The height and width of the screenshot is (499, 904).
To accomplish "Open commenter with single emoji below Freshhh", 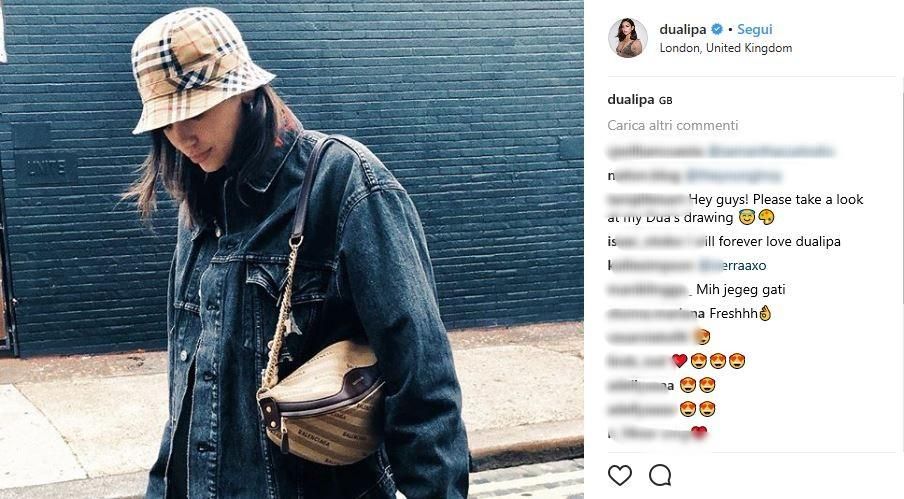I will 647,337.
